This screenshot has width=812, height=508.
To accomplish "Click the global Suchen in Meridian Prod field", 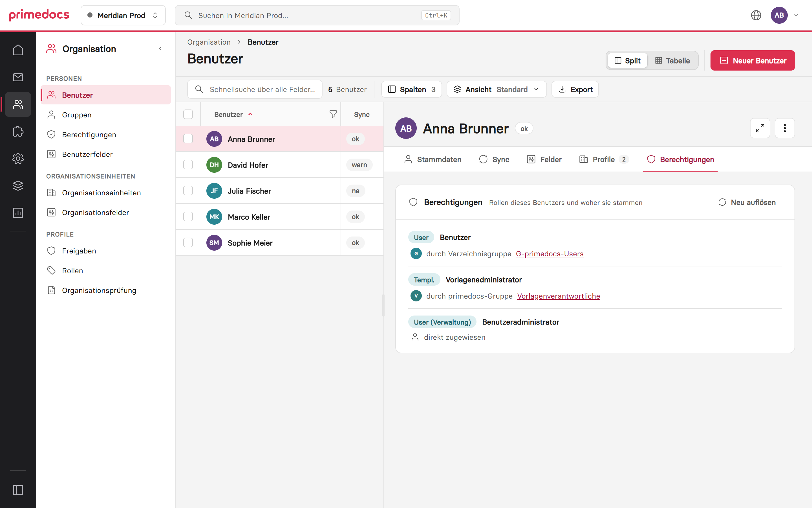I will pyautogui.click(x=317, y=15).
